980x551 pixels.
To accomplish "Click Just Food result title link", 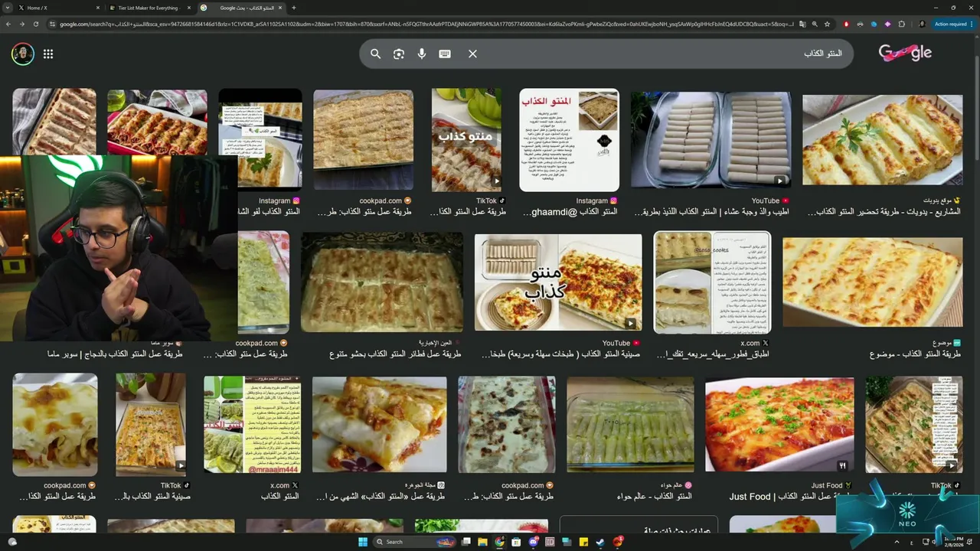I will (x=792, y=497).
